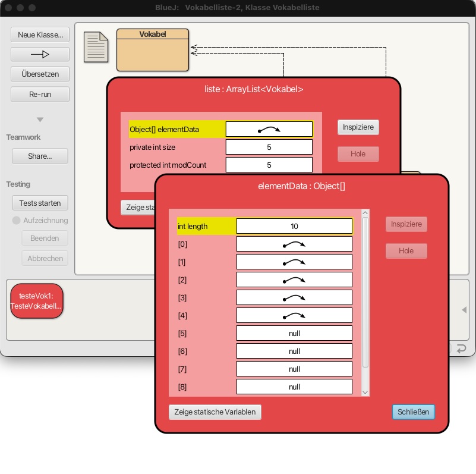Select the protected int modCount value
The height and width of the screenshot is (474, 476).
[x=269, y=165]
